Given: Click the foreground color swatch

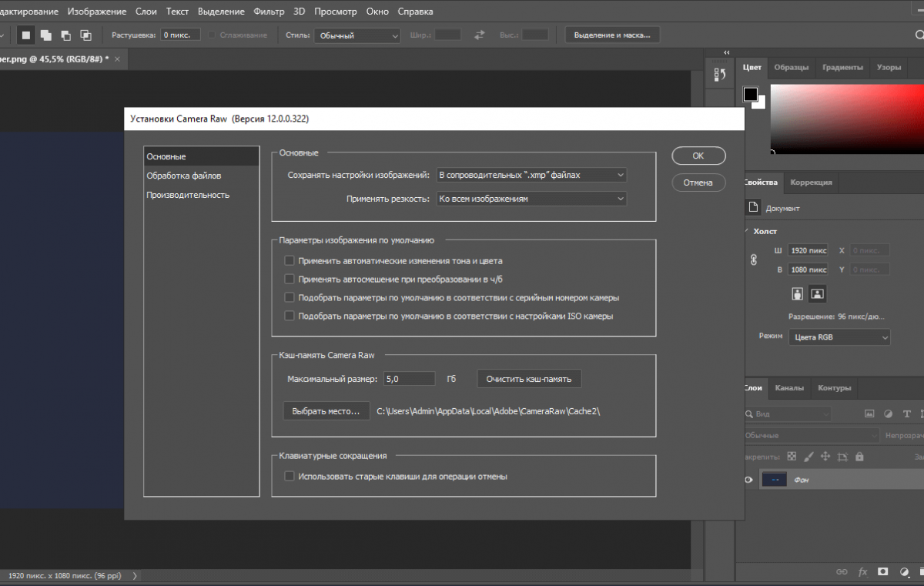Looking at the screenshot, I should [x=750, y=94].
